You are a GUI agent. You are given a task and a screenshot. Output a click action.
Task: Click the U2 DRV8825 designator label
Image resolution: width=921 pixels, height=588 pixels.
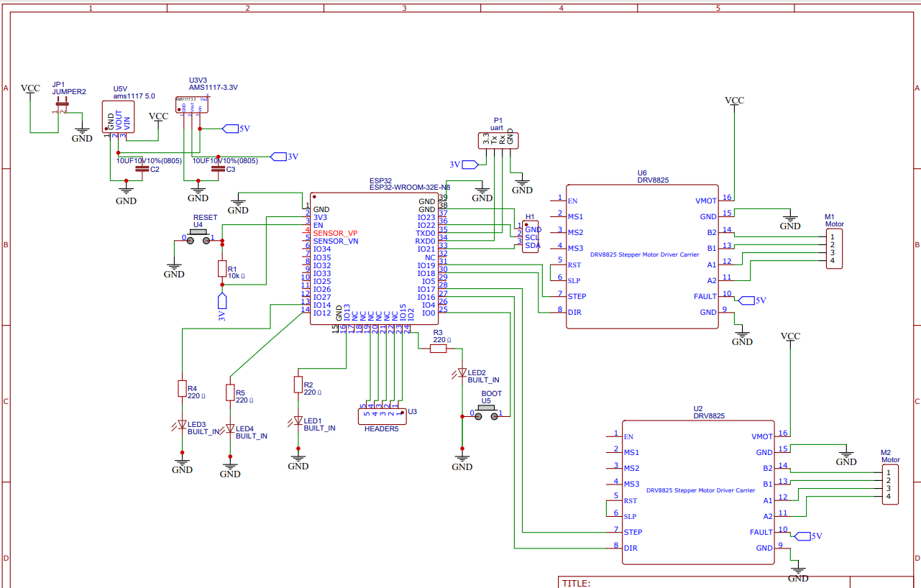709,412
